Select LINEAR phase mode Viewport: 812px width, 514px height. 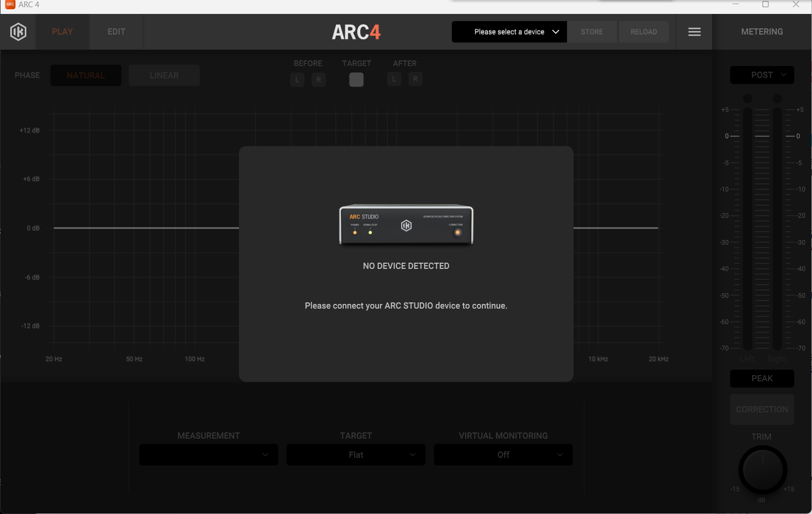pos(164,75)
